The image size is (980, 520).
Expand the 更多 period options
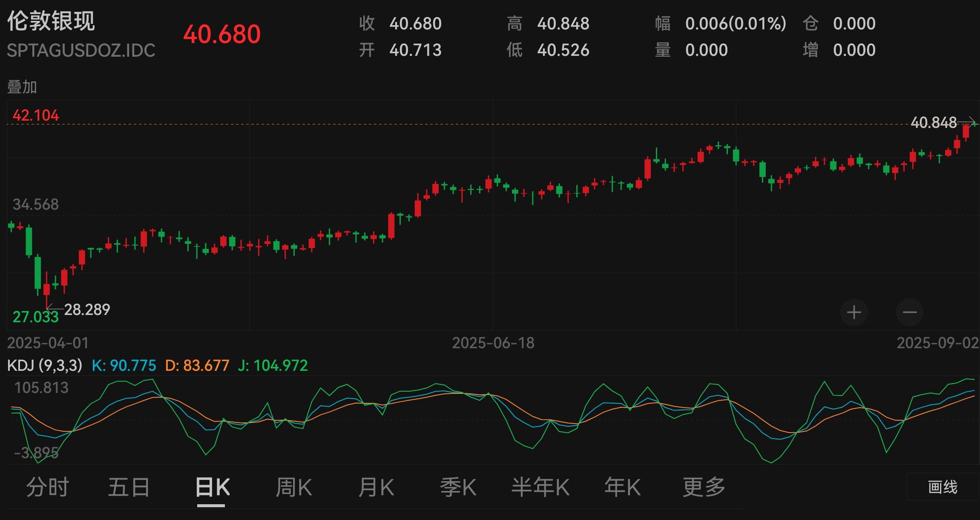point(704,487)
